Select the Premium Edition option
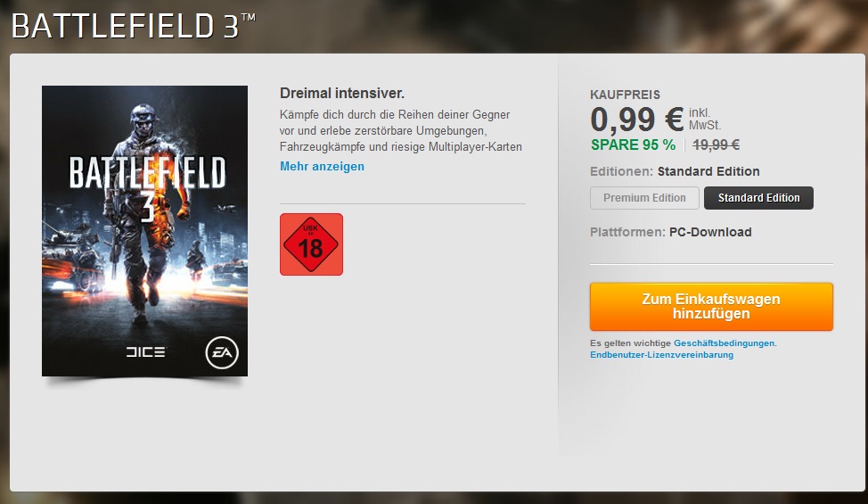Screen dimensions: 868x504 (644, 198)
